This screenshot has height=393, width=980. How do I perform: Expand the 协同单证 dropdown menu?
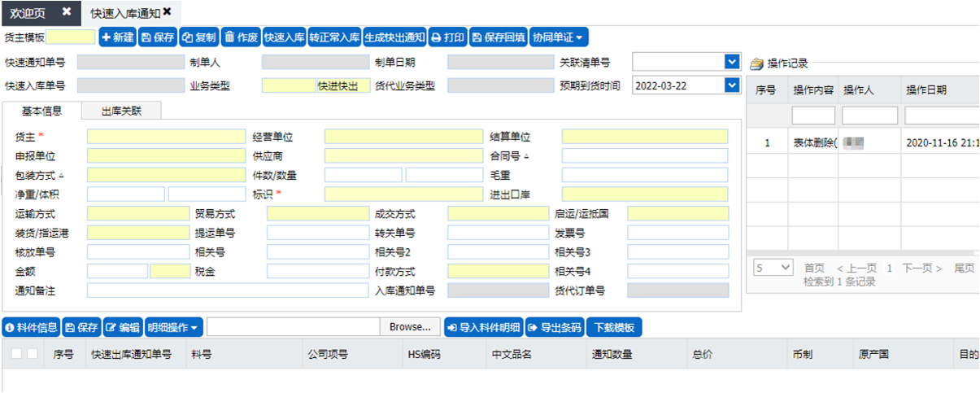[x=558, y=37]
